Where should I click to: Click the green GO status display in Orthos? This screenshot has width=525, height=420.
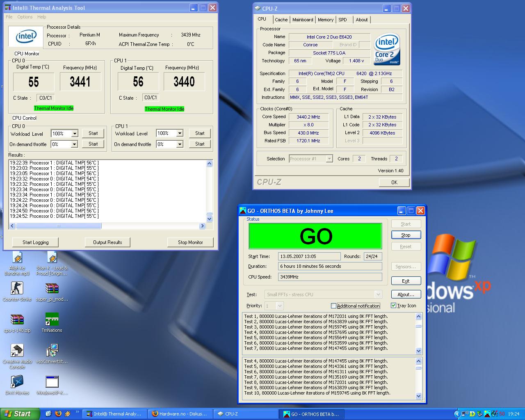point(315,236)
